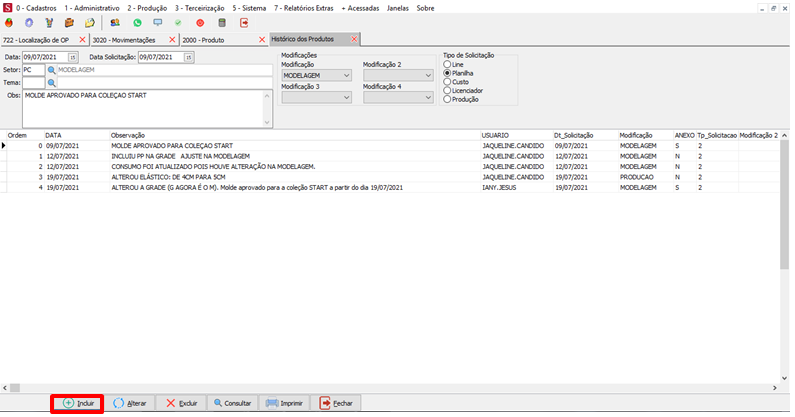The image size is (795, 417).
Task: Click the users group toolbar icon
Action: (x=115, y=22)
